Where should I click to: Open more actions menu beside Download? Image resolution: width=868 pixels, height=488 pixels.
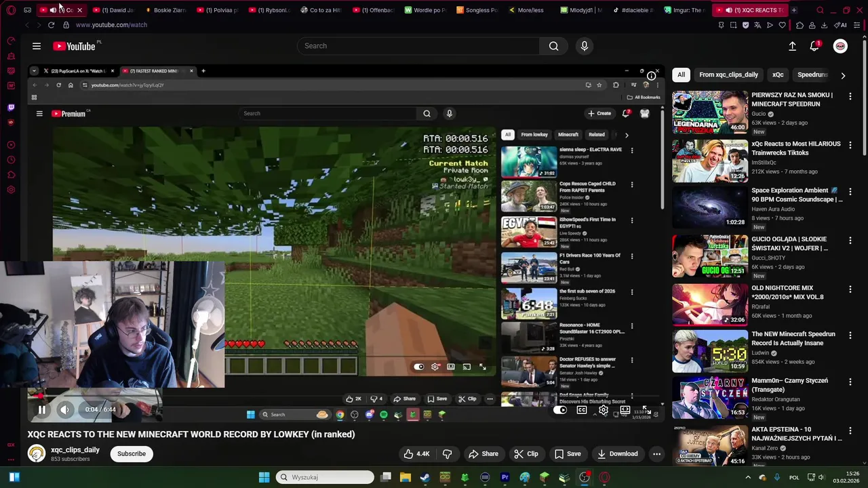pyautogui.click(x=656, y=454)
